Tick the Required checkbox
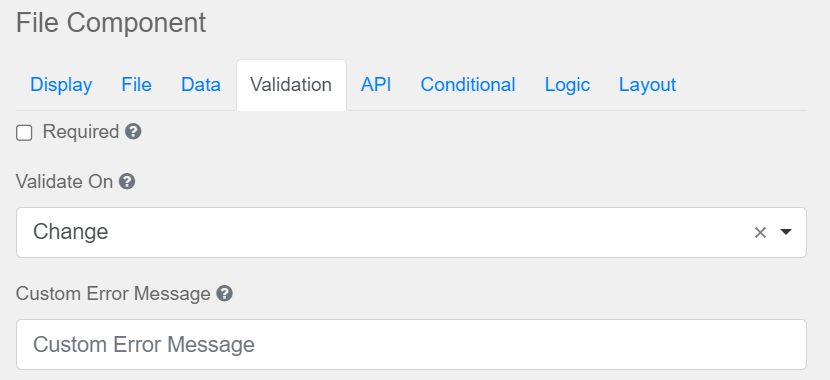This screenshot has height=380, width=830. tap(24, 133)
